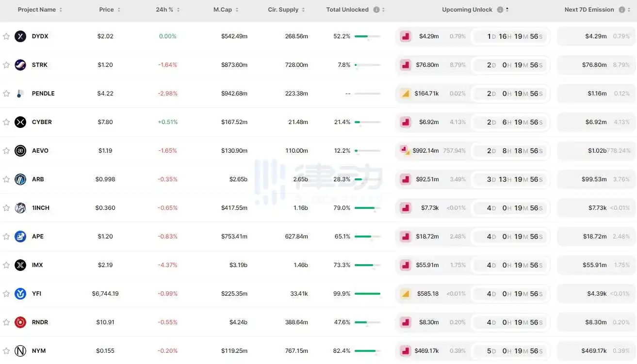Click the IMX token logo
The width and height of the screenshot is (637, 364).
coord(20,265)
